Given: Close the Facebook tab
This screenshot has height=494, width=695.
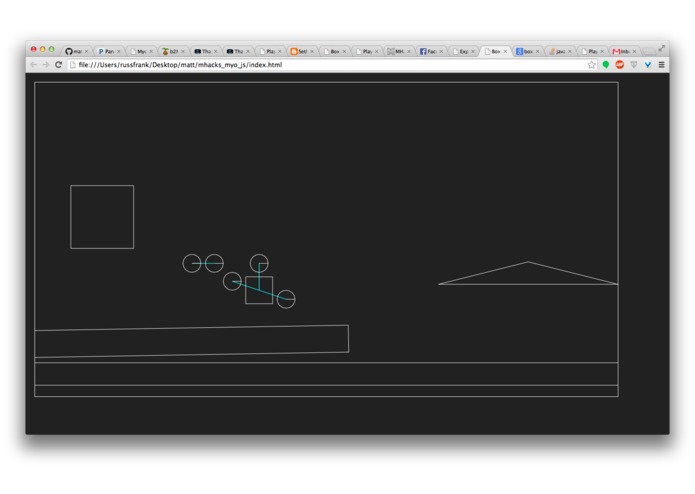Looking at the screenshot, I should pos(441,51).
